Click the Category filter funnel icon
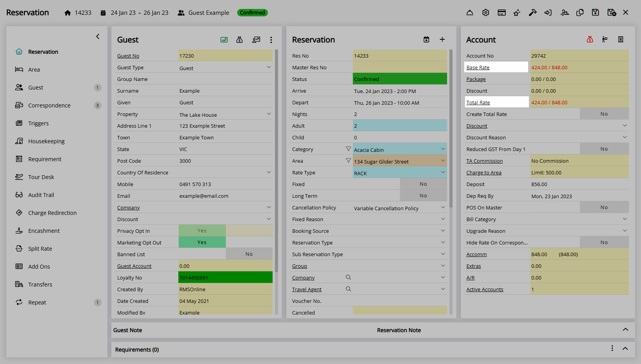Image resolution: width=641 pixels, height=364 pixels. point(348,149)
